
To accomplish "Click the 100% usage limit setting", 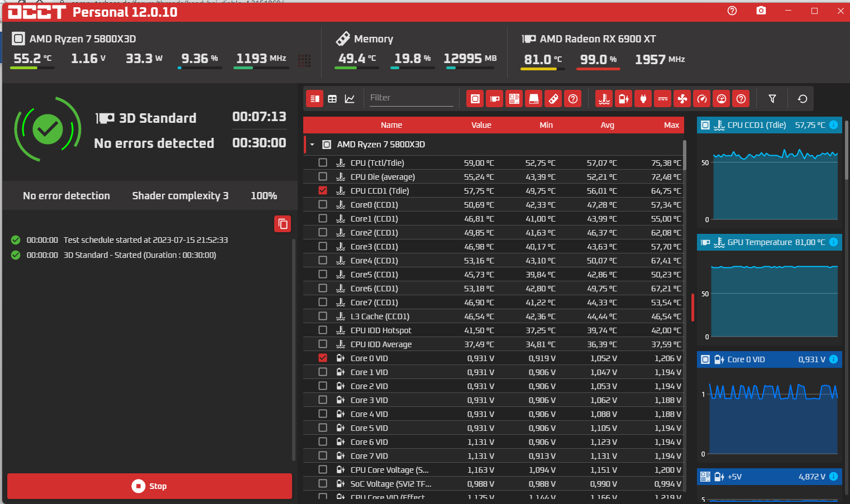I will tap(264, 196).
